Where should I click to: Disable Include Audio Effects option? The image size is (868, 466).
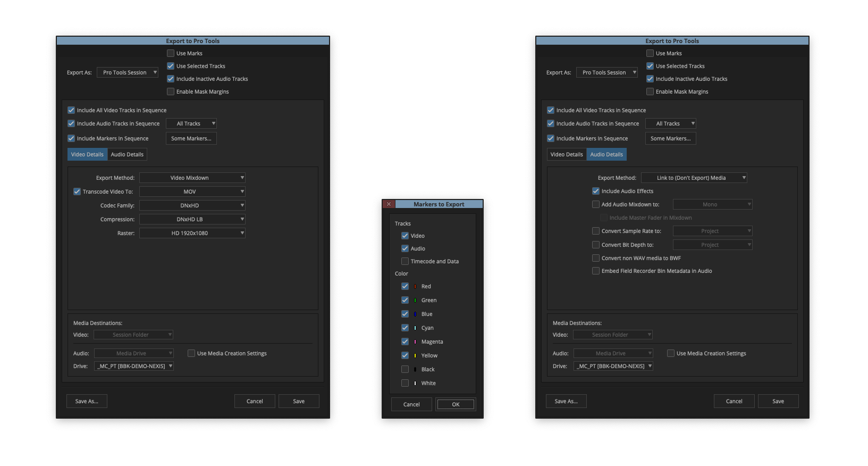pos(596,191)
